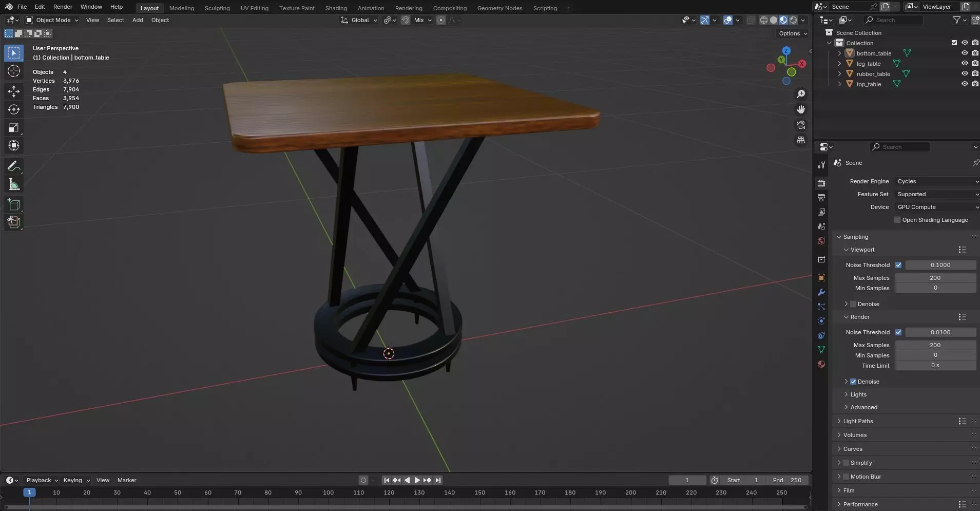Activate the Select Box tool
Screen dimensions: 980x511
click(14, 53)
